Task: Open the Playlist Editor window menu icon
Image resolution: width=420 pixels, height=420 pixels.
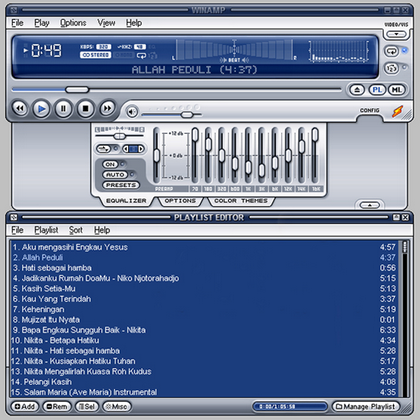Action: (14, 217)
